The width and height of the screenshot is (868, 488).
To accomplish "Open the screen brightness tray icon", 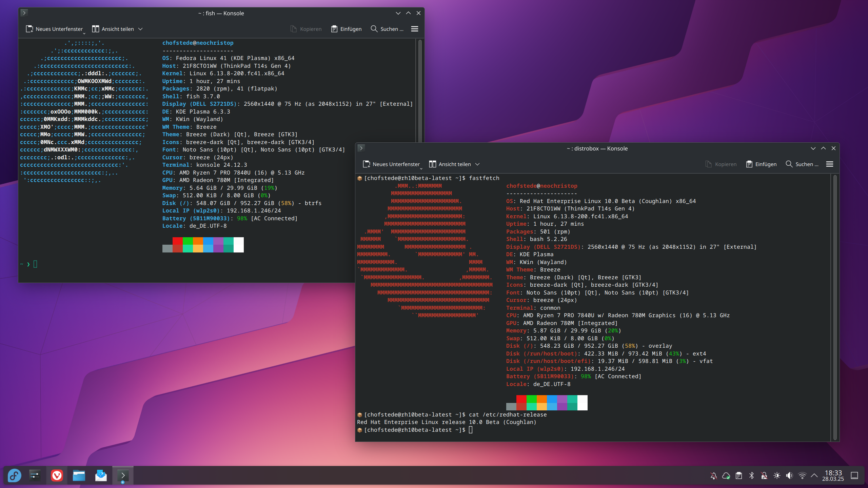I will (x=777, y=475).
